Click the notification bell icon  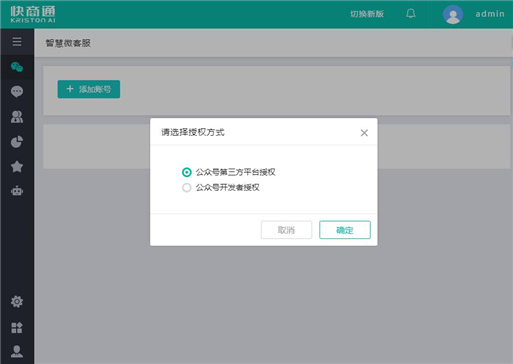pos(411,14)
